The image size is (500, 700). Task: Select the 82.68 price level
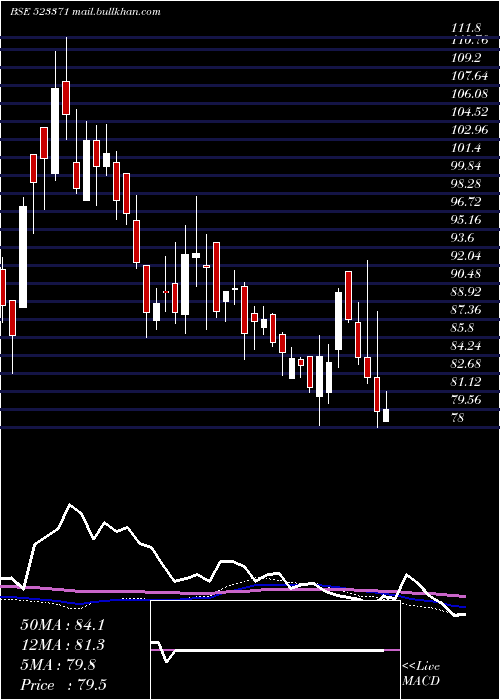click(467, 364)
